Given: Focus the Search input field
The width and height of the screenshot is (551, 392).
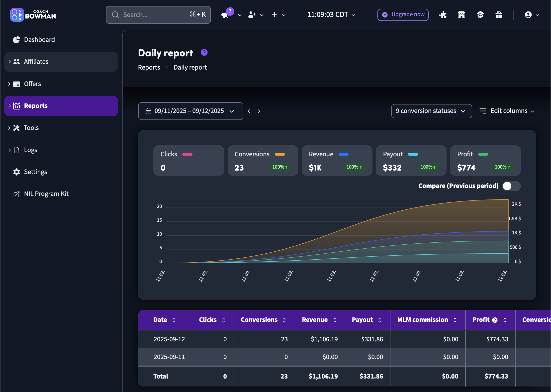Looking at the screenshot, I should (x=155, y=15).
